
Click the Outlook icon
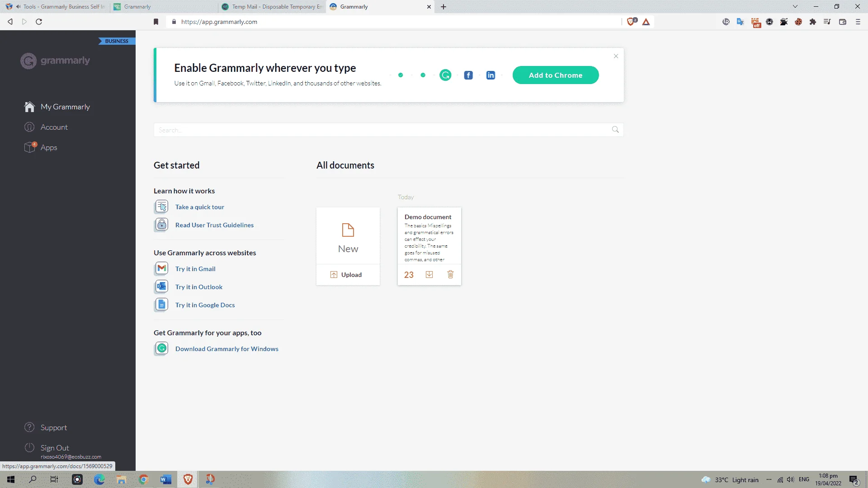point(161,286)
